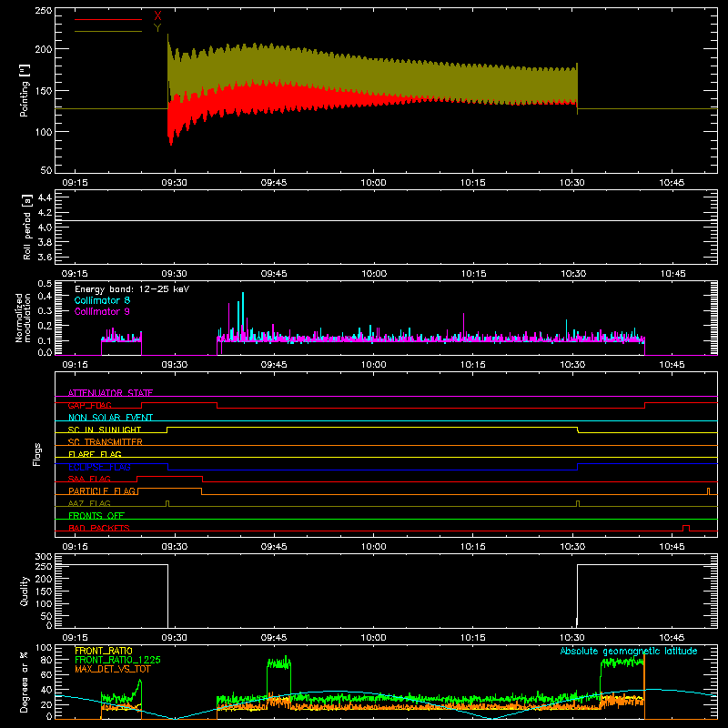
Task: Click the white roll period line
Action: coord(386,220)
